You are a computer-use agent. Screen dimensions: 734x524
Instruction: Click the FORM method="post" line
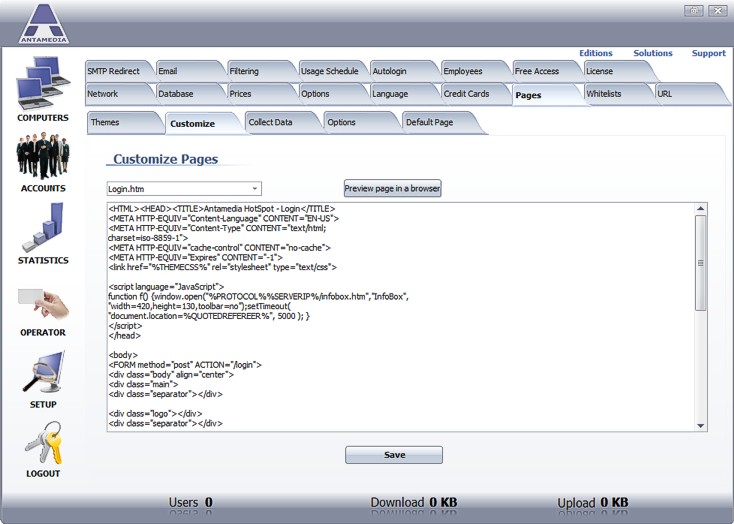[185, 365]
